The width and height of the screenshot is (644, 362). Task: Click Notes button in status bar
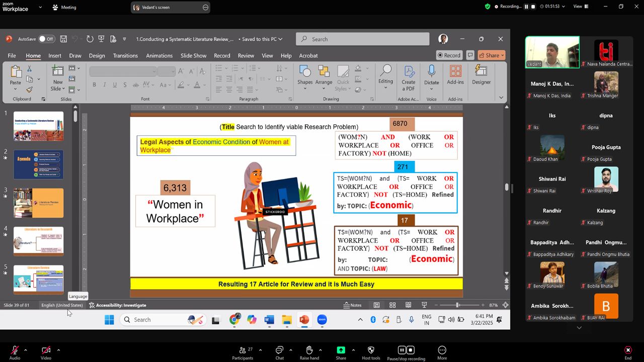point(352,305)
